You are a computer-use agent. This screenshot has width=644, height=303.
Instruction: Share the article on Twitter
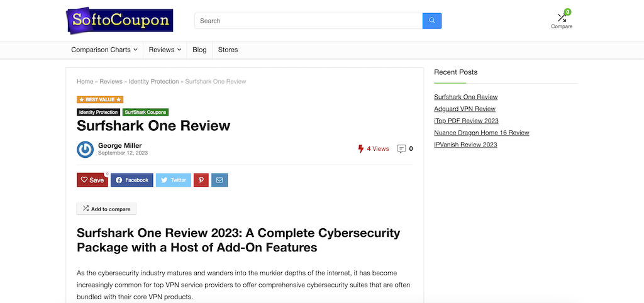(174, 180)
